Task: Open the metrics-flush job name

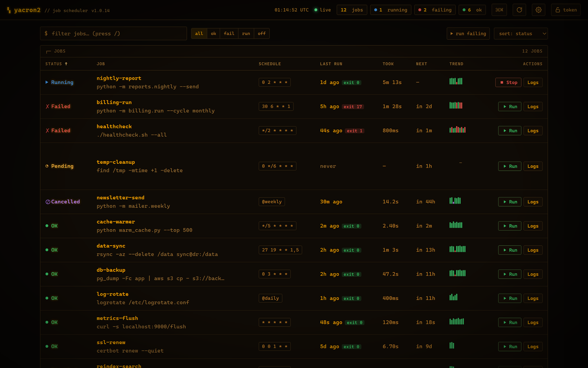Action: tap(117, 318)
